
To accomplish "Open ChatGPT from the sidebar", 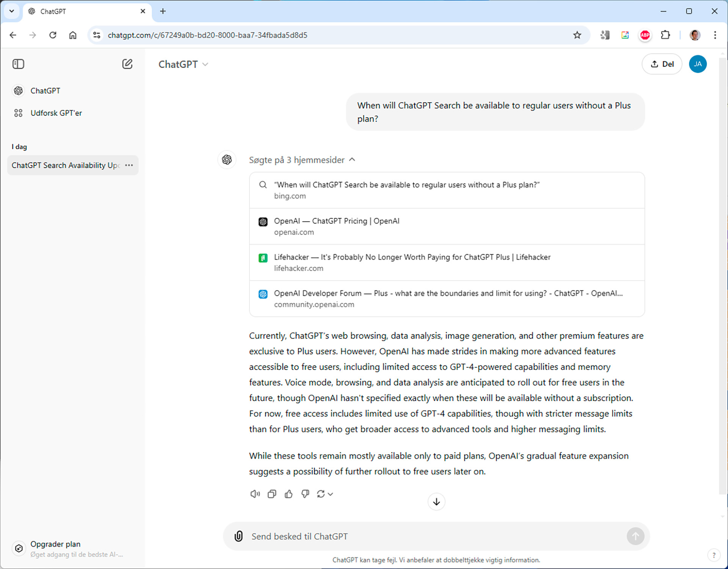I will [x=73, y=91].
